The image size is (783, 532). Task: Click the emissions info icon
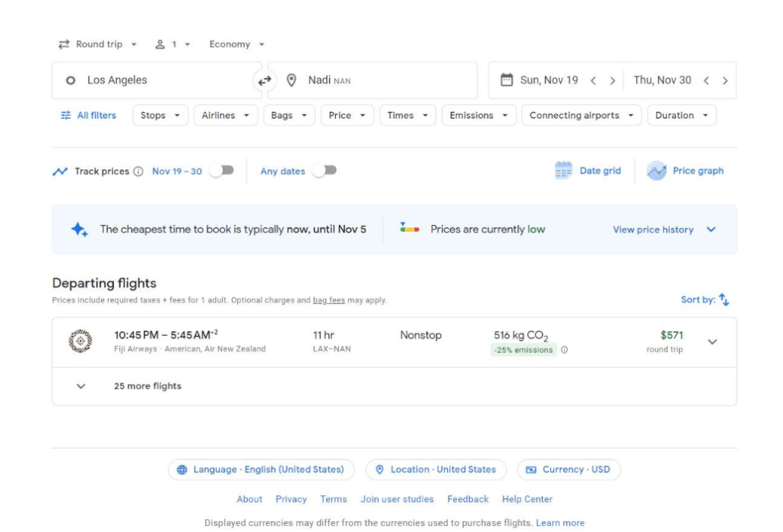pos(564,350)
